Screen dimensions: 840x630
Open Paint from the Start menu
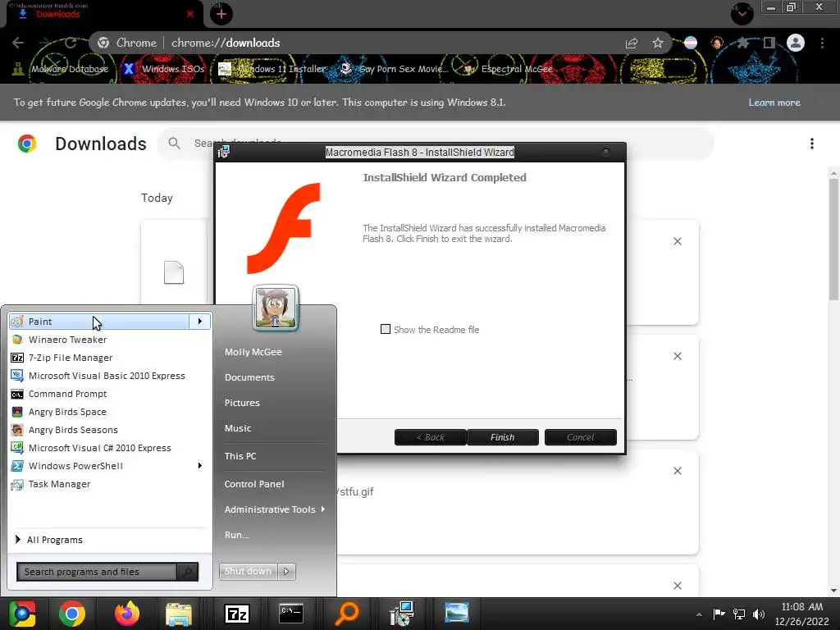tap(98, 322)
